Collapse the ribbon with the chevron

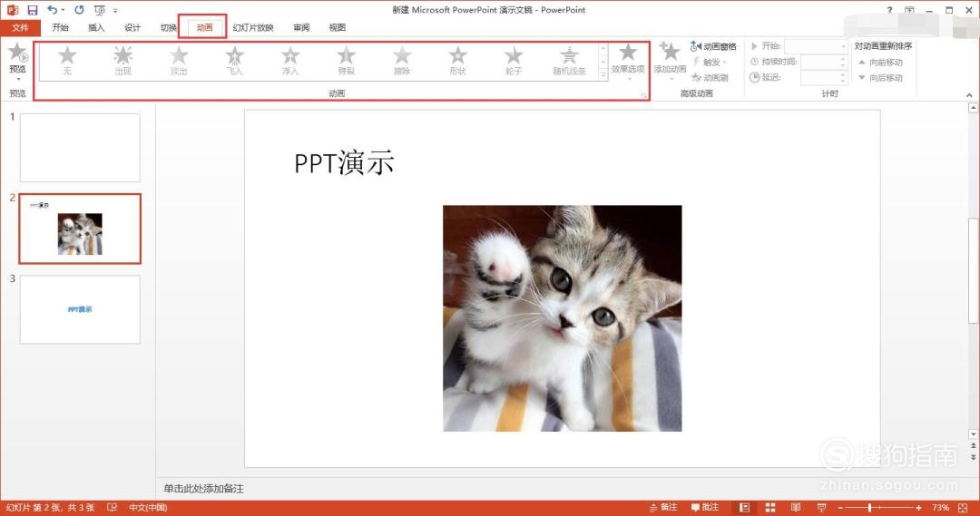point(969,95)
